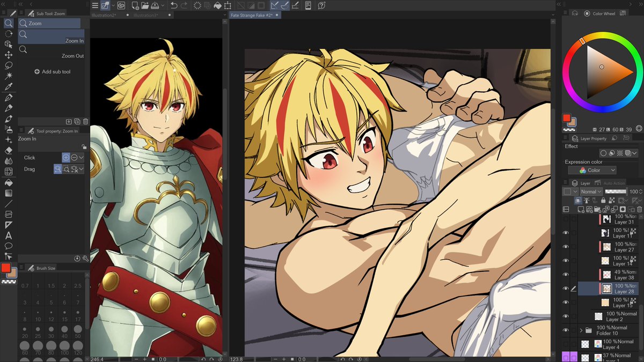Click the Clip Studio swirl icon
This screenshot has height=362, width=644.
(121, 5)
